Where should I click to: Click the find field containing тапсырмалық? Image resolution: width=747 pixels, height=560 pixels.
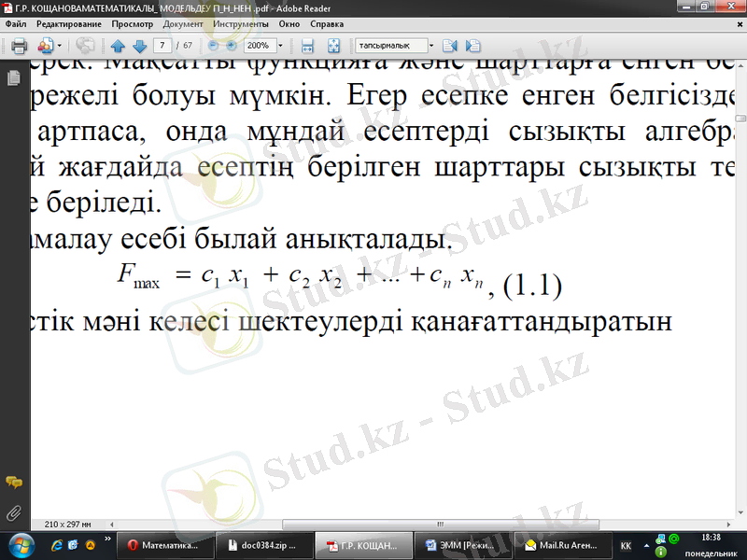click(x=391, y=46)
